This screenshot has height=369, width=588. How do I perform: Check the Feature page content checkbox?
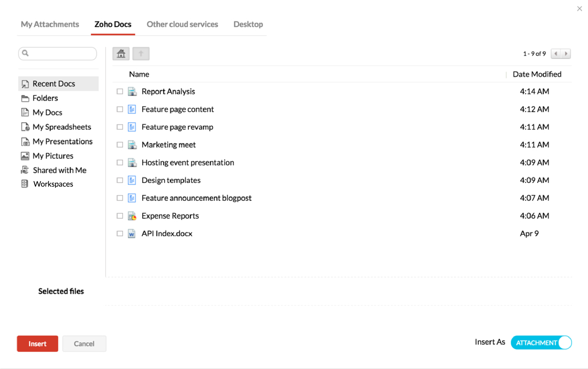click(x=120, y=109)
